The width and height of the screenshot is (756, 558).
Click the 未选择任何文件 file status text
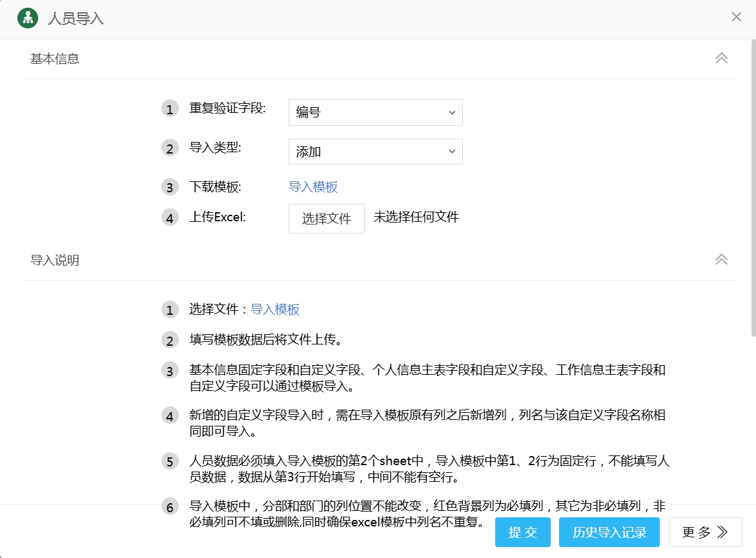416,217
